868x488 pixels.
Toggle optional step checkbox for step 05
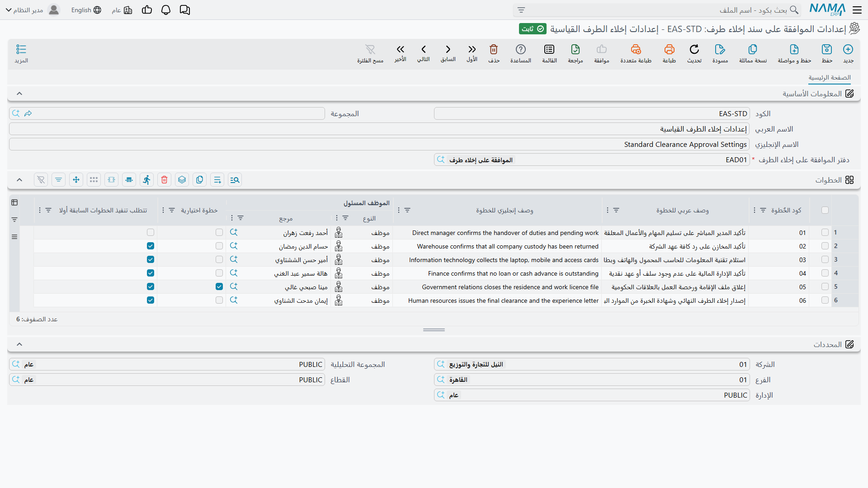219,286
